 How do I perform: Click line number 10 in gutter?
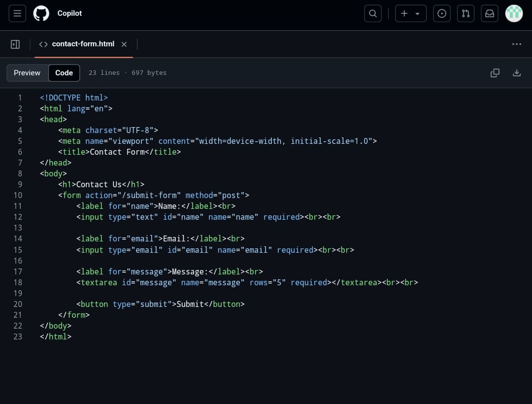[x=18, y=196]
